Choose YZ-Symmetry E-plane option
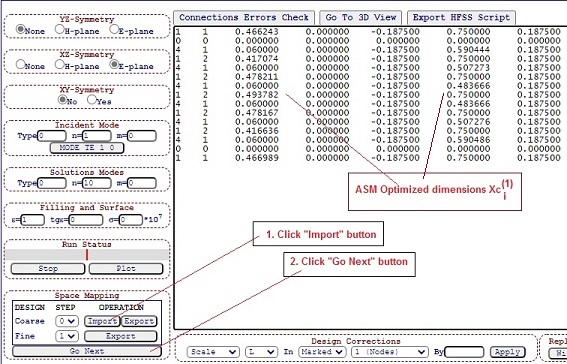The image size is (567, 364). (x=114, y=29)
